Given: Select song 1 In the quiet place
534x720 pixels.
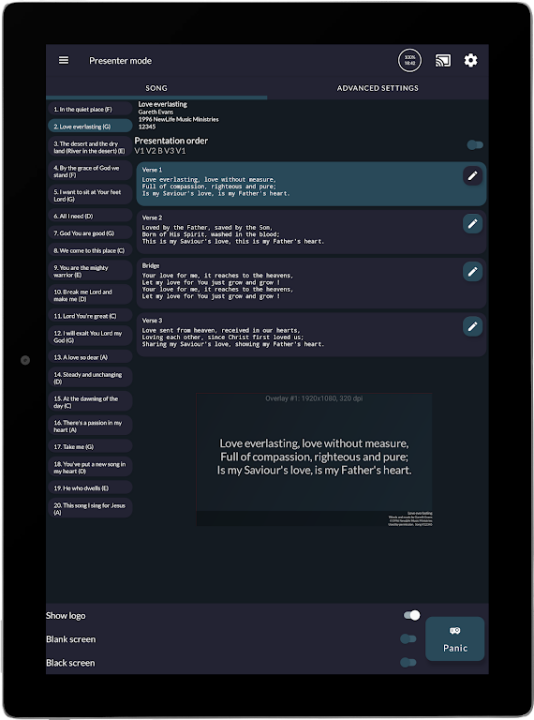Looking at the screenshot, I should tap(90, 109).
